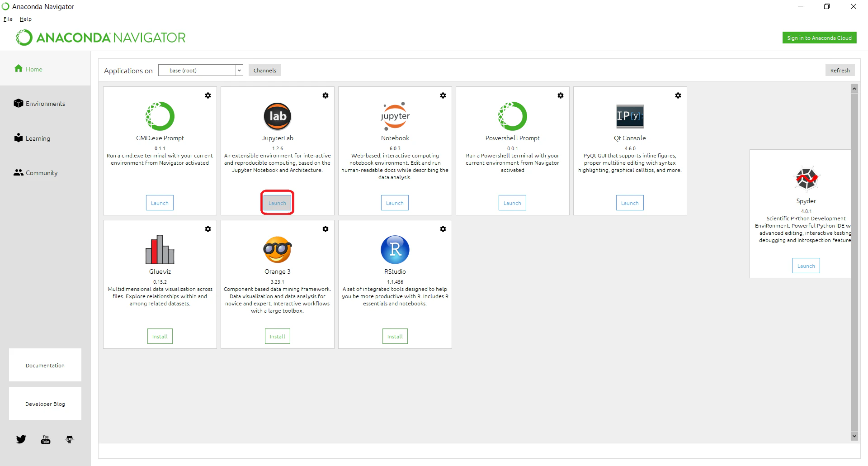Open the Twitter link icon

pyautogui.click(x=21, y=439)
